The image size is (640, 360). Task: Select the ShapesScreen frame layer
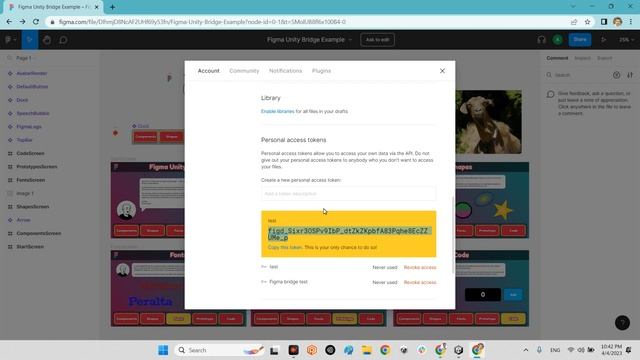(32, 207)
